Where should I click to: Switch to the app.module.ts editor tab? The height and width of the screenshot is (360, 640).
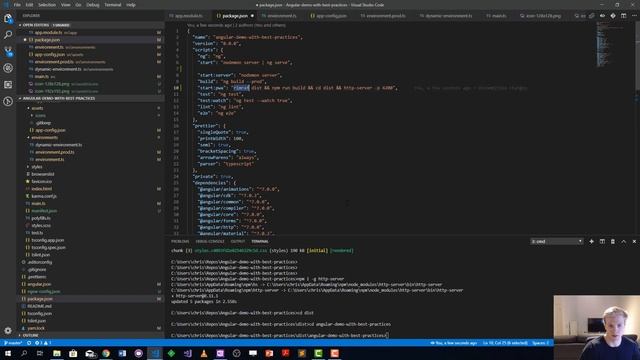(189, 16)
